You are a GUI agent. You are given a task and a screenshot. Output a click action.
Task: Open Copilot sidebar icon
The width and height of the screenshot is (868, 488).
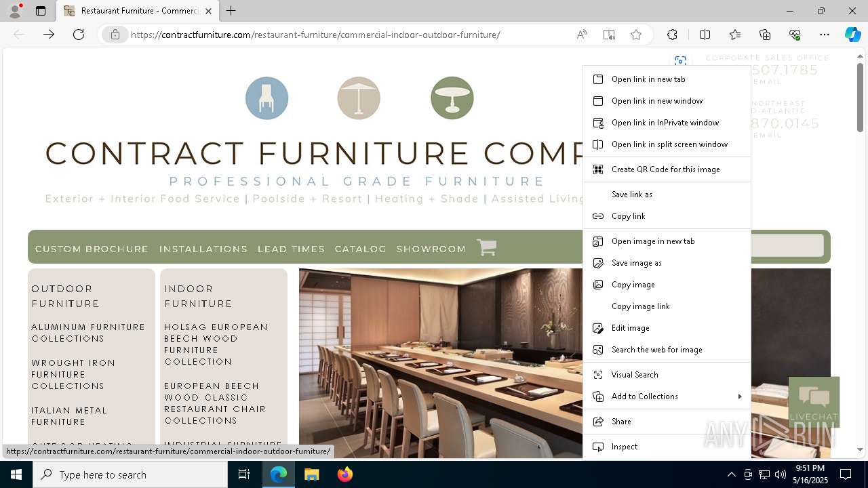(x=852, y=35)
